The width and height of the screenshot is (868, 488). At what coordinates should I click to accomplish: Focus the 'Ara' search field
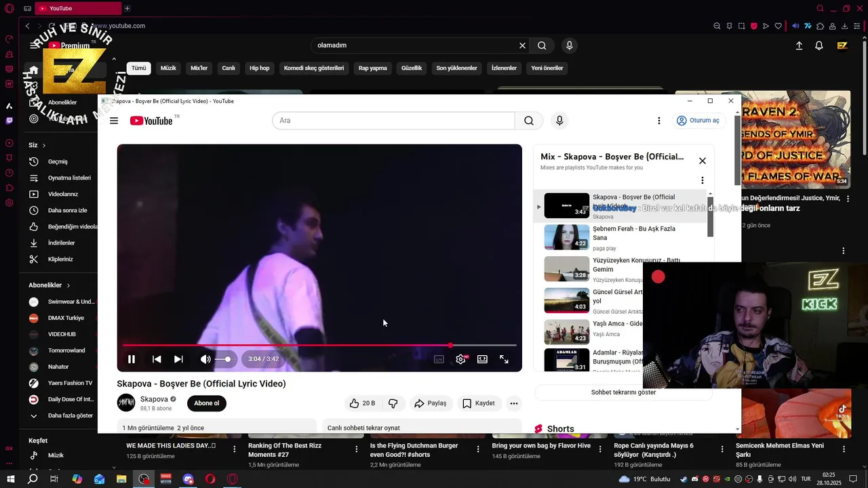[x=393, y=121]
